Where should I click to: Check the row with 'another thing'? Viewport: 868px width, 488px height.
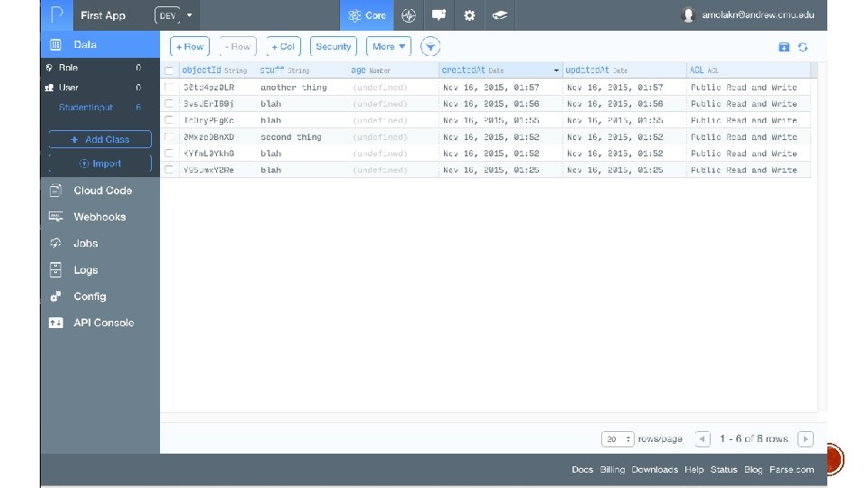[169, 87]
